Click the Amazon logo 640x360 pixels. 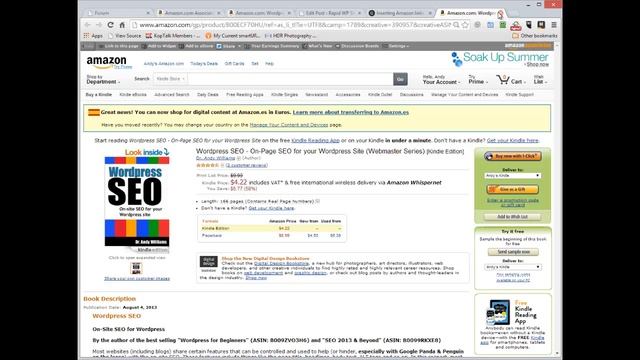[x=107, y=62]
